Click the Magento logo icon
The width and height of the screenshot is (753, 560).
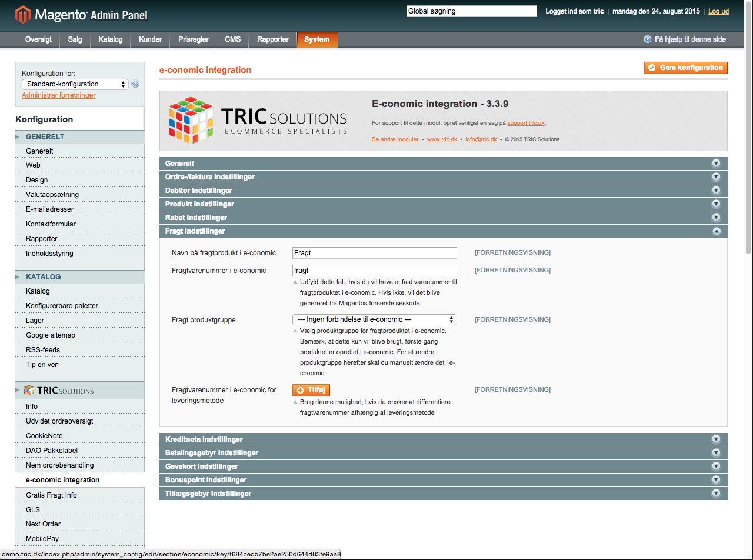(23, 14)
